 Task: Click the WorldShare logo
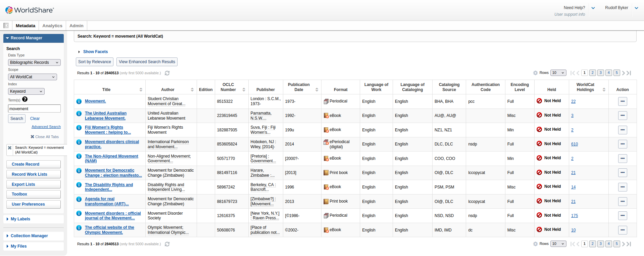(30, 10)
